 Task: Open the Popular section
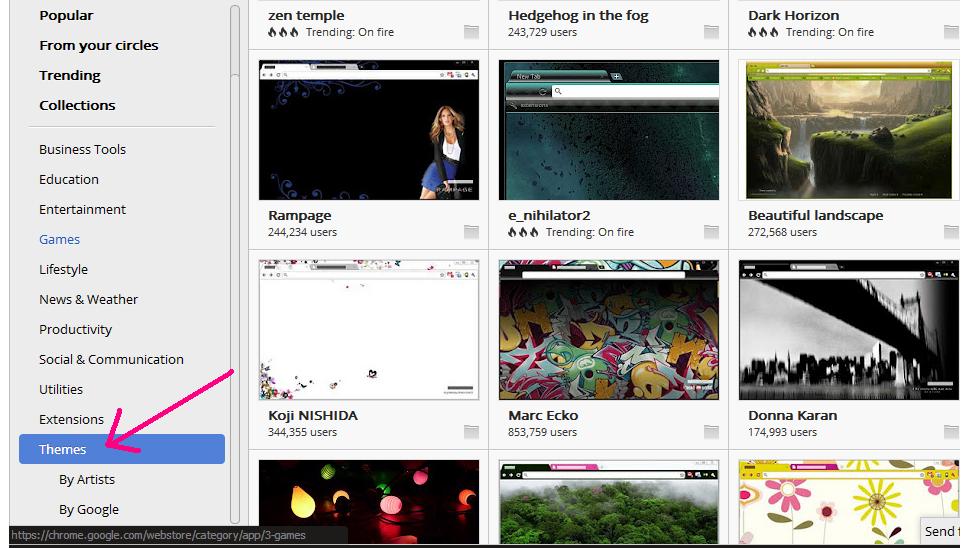click(x=66, y=15)
